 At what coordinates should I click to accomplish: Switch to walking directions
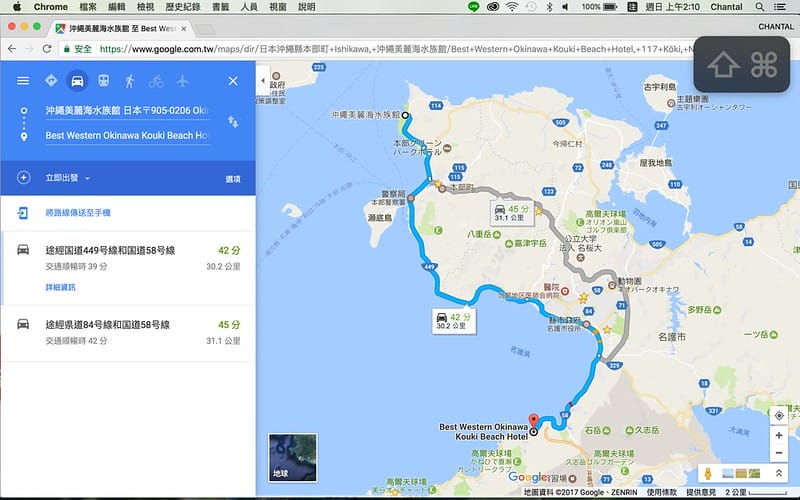coord(130,81)
